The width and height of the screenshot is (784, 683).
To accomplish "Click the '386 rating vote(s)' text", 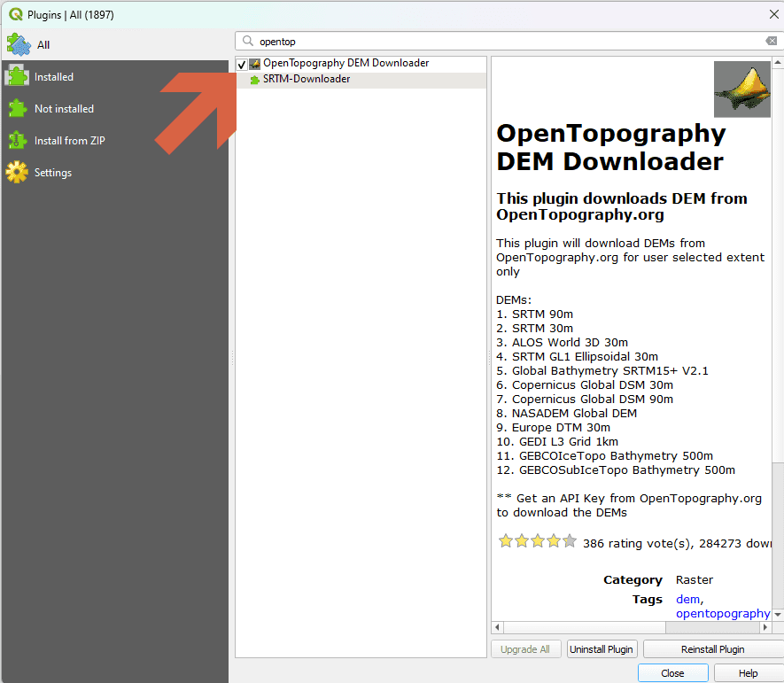I will (x=638, y=544).
